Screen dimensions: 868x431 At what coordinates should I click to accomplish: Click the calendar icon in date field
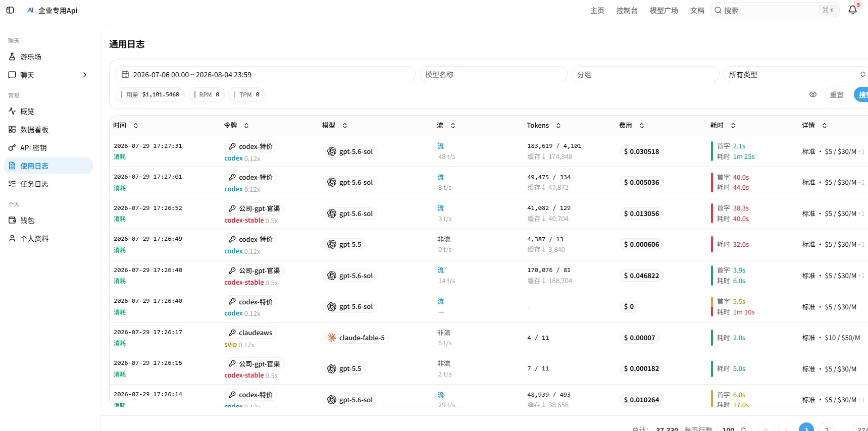pyautogui.click(x=125, y=74)
